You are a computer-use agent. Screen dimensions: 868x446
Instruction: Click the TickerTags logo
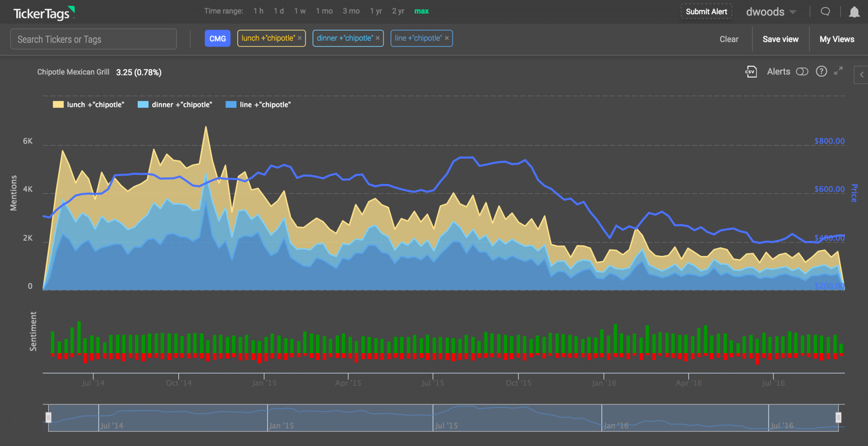tap(44, 13)
